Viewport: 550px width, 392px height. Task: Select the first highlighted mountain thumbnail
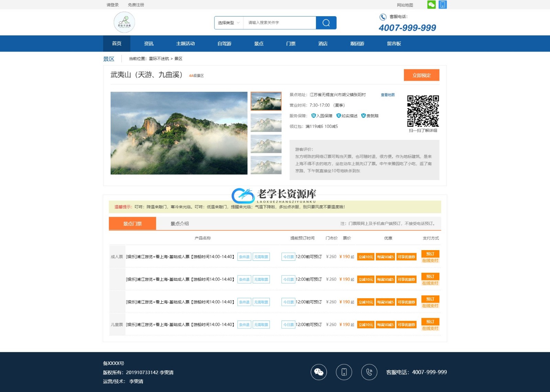tap(266, 101)
